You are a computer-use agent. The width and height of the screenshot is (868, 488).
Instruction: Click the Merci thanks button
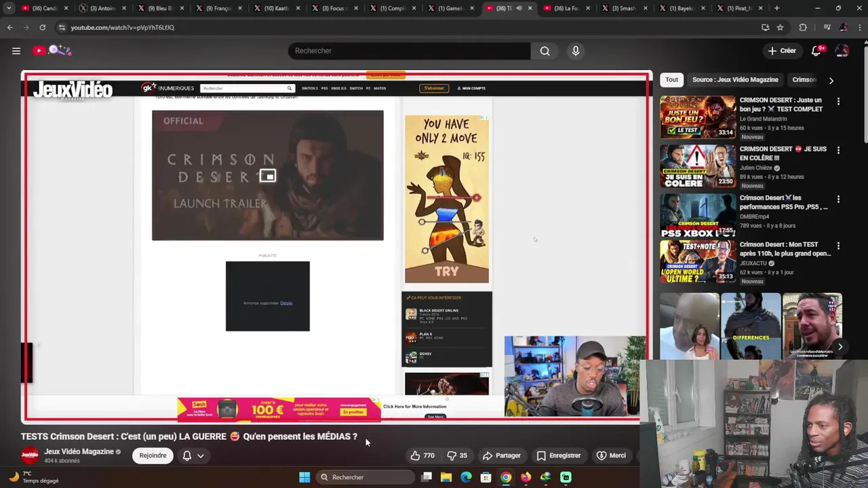tap(610, 455)
